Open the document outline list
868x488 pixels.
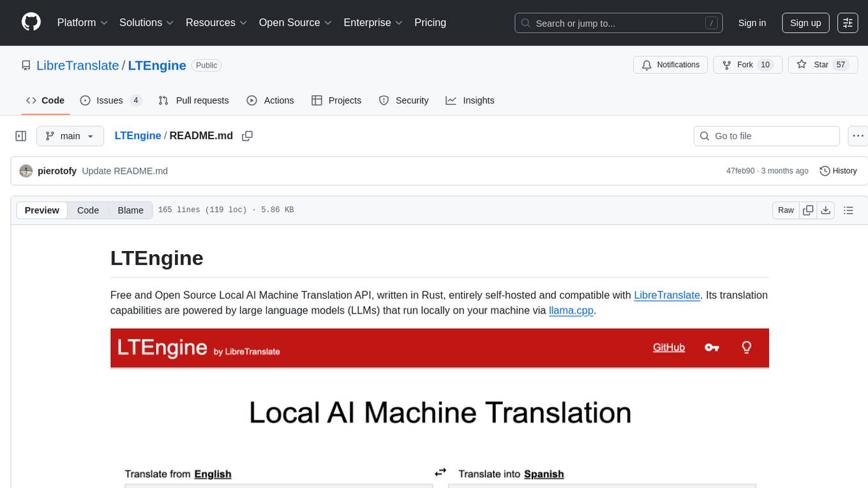(848, 210)
